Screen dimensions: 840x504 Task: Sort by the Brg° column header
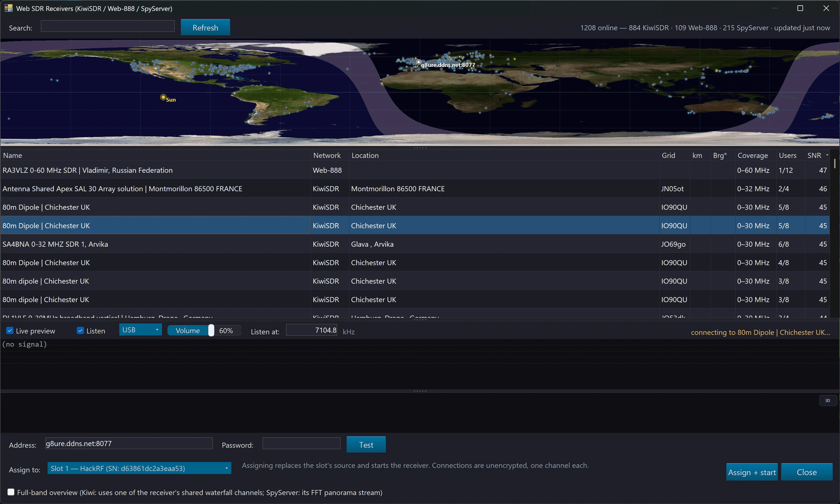coord(723,155)
